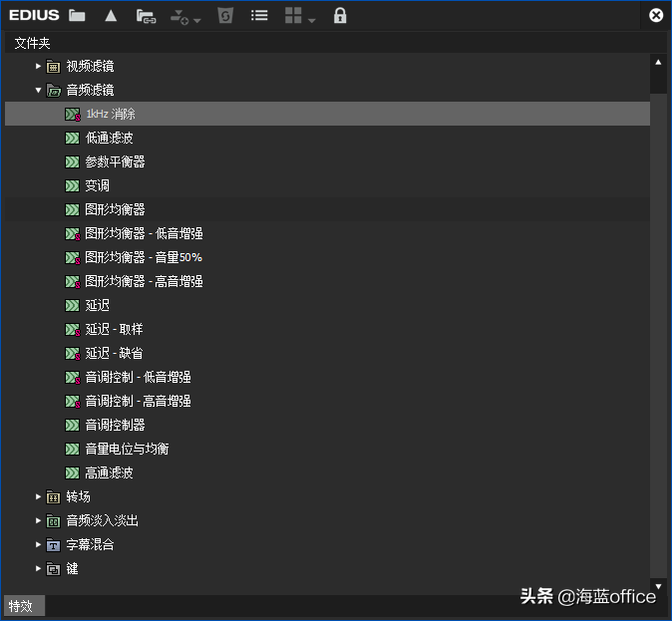Click the folder icon in the toolbar
This screenshot has width=672, height=621.
coord(77,16)
